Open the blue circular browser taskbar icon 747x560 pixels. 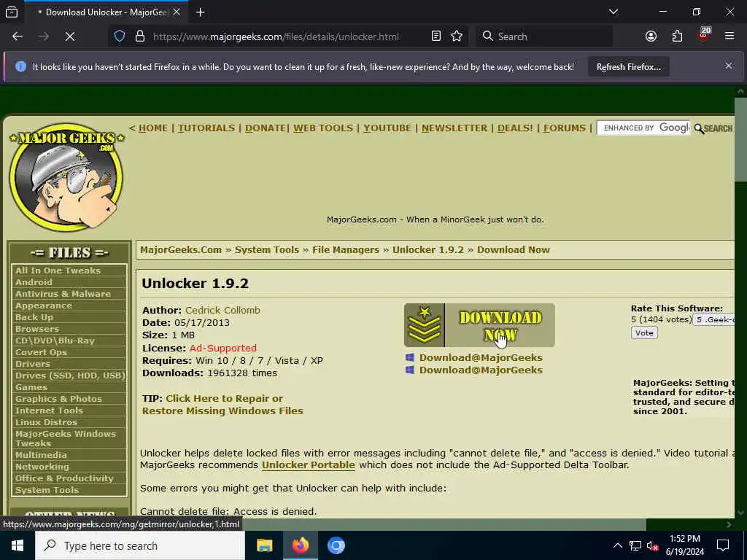pyautogui.click(x=336, y=545)
